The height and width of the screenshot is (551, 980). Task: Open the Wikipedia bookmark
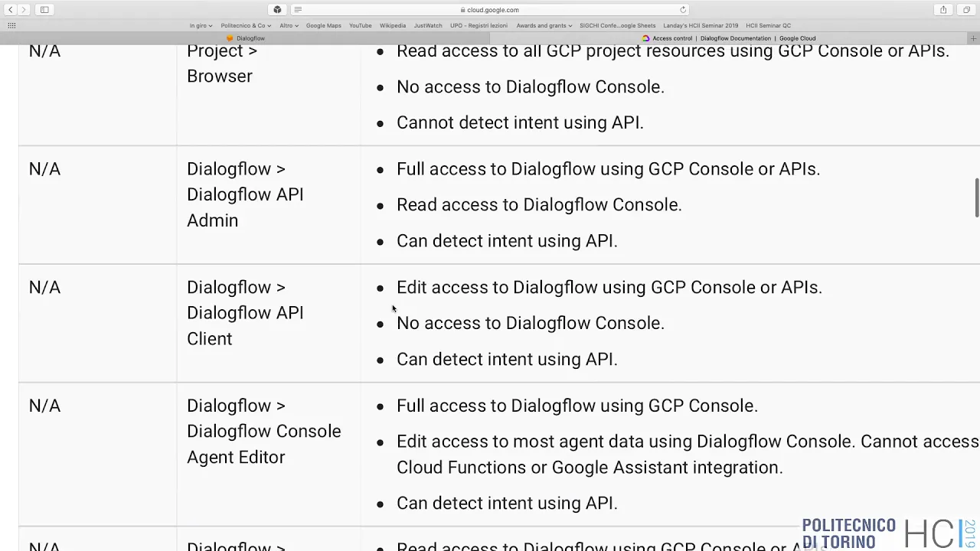(x=393, y=25)
